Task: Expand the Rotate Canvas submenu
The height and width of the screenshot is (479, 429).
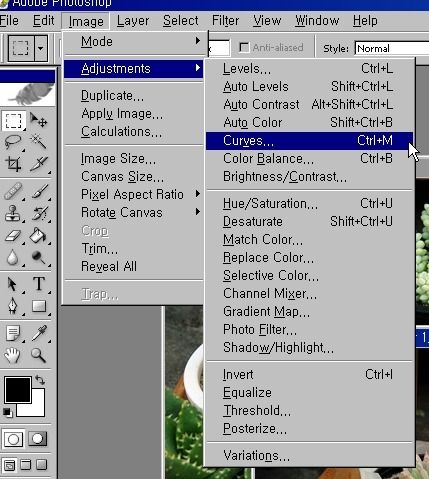Action: click(133, 212)
